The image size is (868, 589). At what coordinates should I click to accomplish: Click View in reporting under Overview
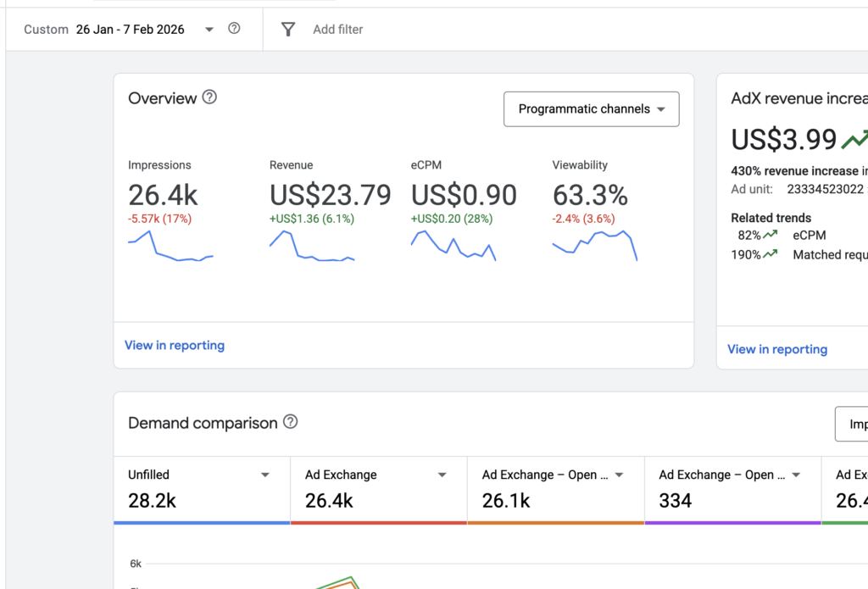point(175,345)
